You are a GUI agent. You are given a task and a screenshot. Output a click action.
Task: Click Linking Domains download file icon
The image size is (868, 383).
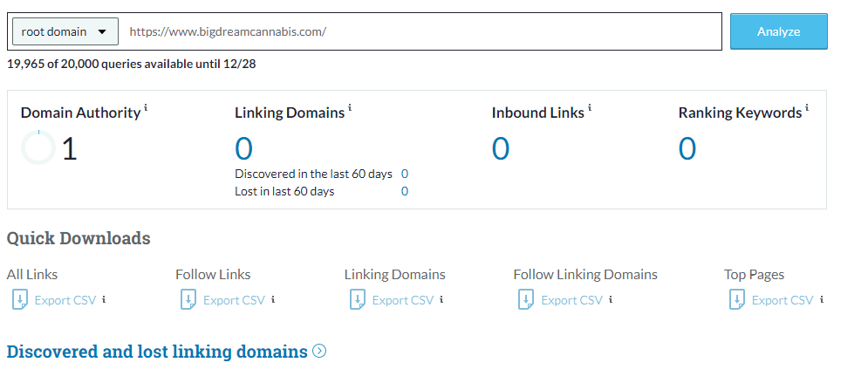(358, 300)
